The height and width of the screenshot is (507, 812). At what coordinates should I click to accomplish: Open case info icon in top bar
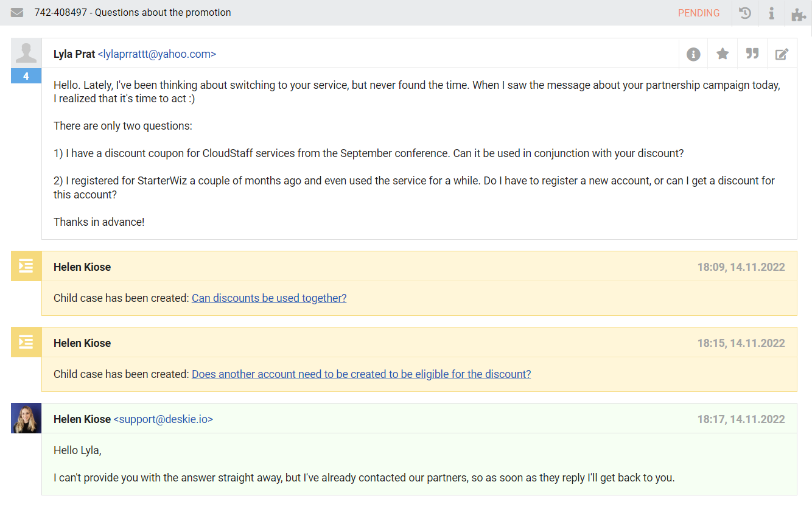(x=771, y=13)
